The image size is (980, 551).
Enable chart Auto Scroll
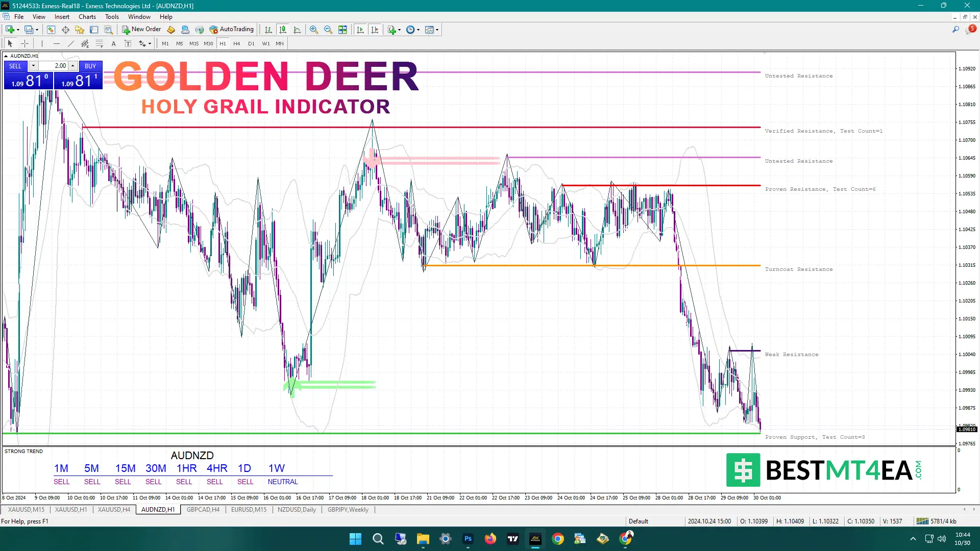(360, 30)
